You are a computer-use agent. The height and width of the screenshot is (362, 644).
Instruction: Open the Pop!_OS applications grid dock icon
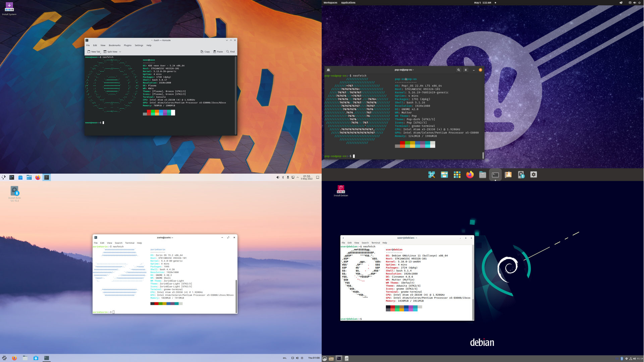click(457, 175)
